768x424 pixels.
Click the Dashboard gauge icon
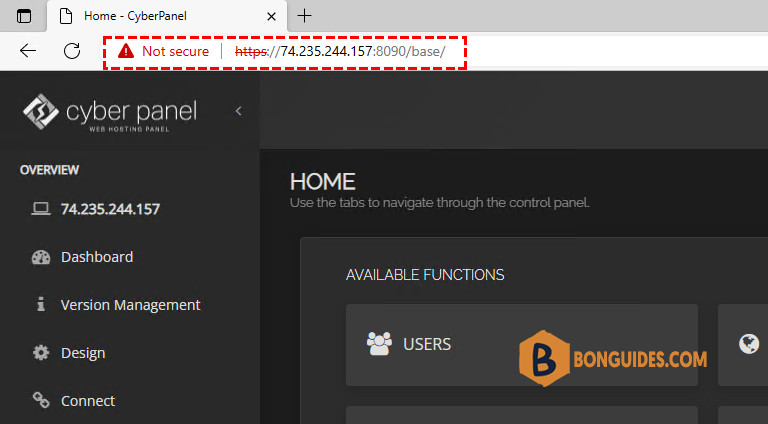tap(41, 257)
